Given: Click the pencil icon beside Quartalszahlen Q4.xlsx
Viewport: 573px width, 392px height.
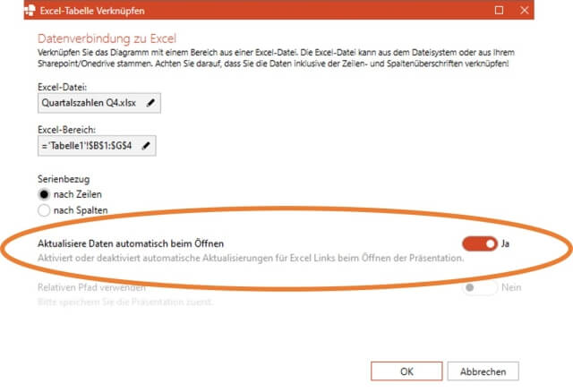Looking at the screenshot, I should tap(150, 104).
